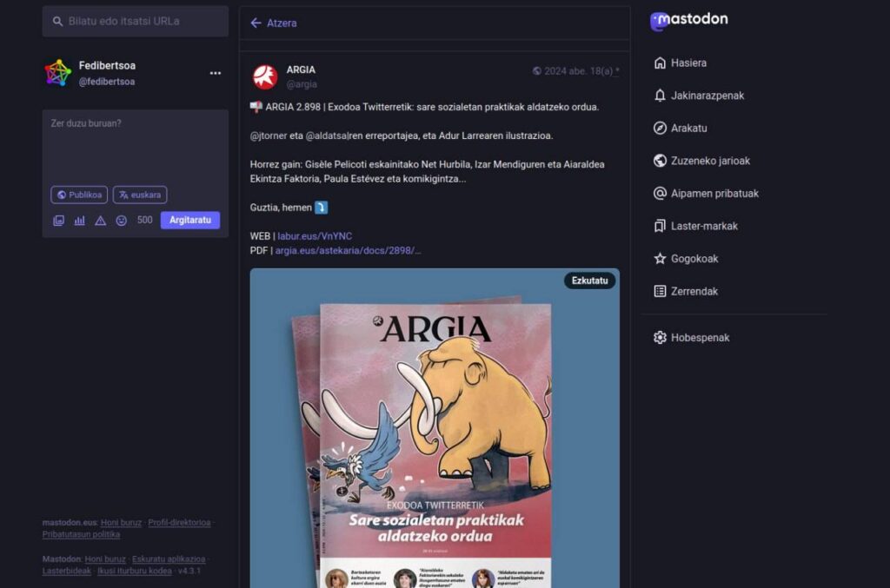Image resolution: width=890 pixels, height=588 pixels.
Task: Open Jakinarazpenak notifications
Action: [x=707, y=96]
